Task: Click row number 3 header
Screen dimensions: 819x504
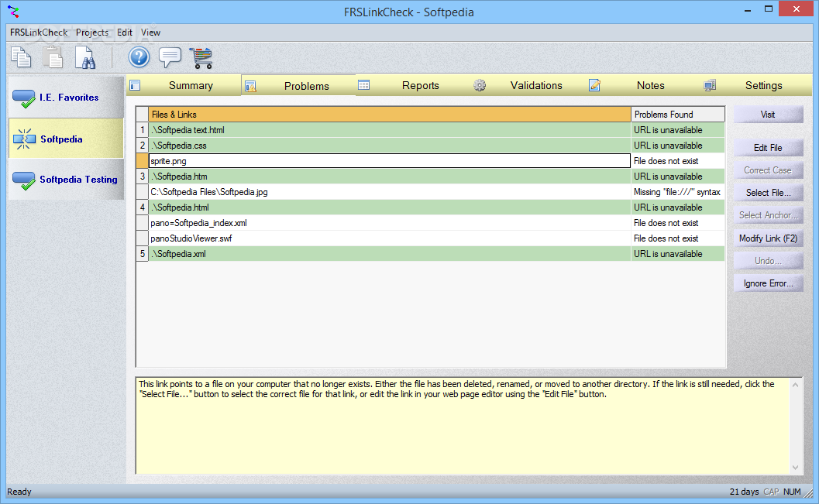Action: coord(142,177)
